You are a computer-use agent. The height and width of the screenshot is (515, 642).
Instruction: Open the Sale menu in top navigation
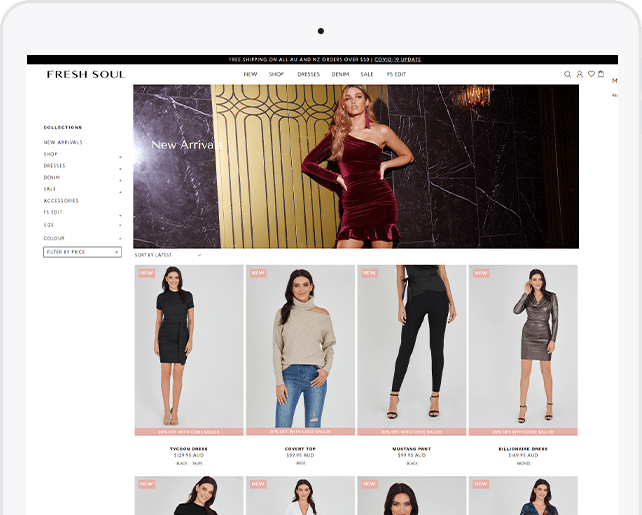pos(366,75)
